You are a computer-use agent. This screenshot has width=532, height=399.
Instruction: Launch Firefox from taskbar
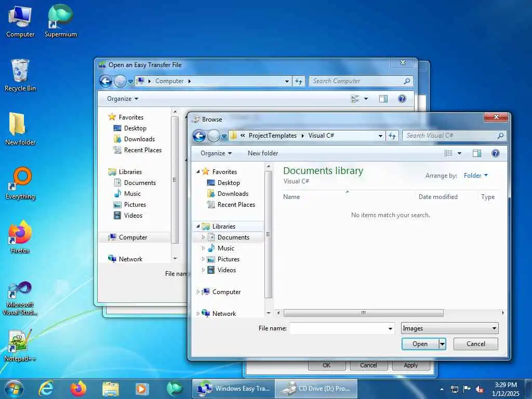click(78, 389)
